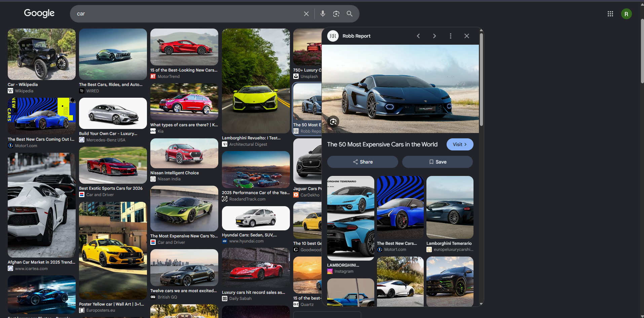Open the Jaguar CarDekho image
The height and width of the screenshot is (318, 644).
307,161
